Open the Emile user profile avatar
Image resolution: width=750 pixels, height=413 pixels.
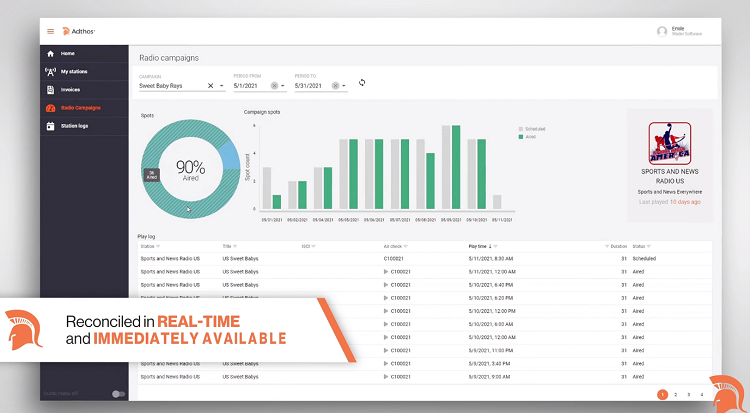coord(662,32)
